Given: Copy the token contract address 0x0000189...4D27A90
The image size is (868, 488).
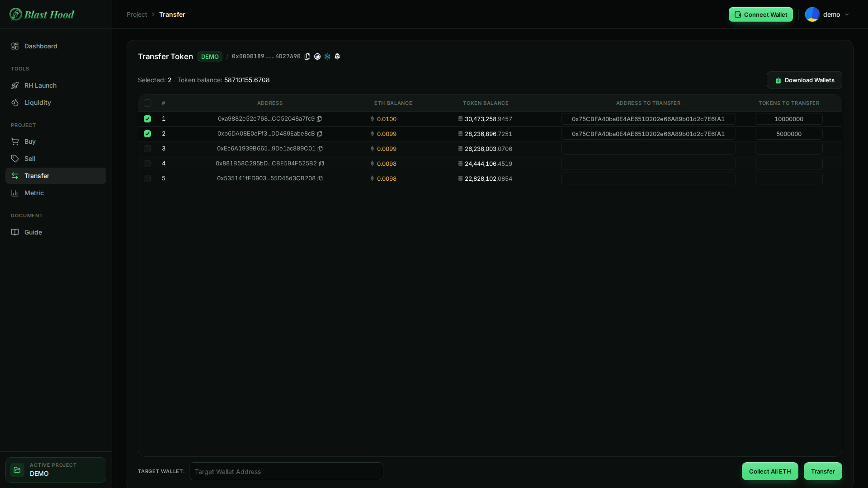Looking at the screenshot, I should [307, 56].
